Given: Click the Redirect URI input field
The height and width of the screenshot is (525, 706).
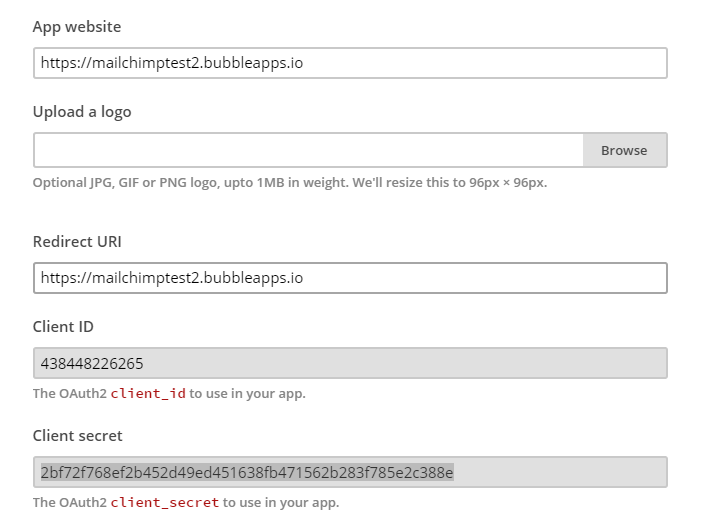Looking at the screenshot, I should pyautogui.click(x=350, y=278).
